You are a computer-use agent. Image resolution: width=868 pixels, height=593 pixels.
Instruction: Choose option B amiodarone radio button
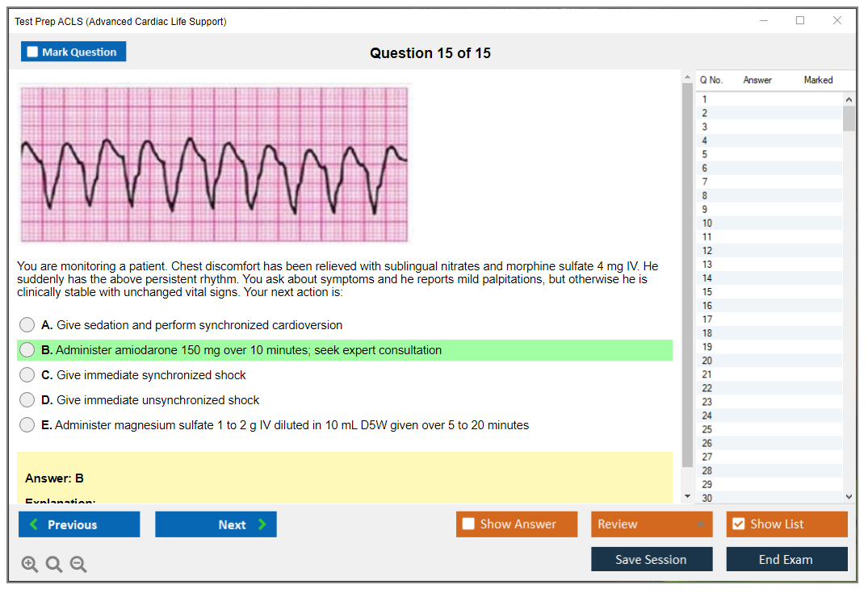point(27,350)
